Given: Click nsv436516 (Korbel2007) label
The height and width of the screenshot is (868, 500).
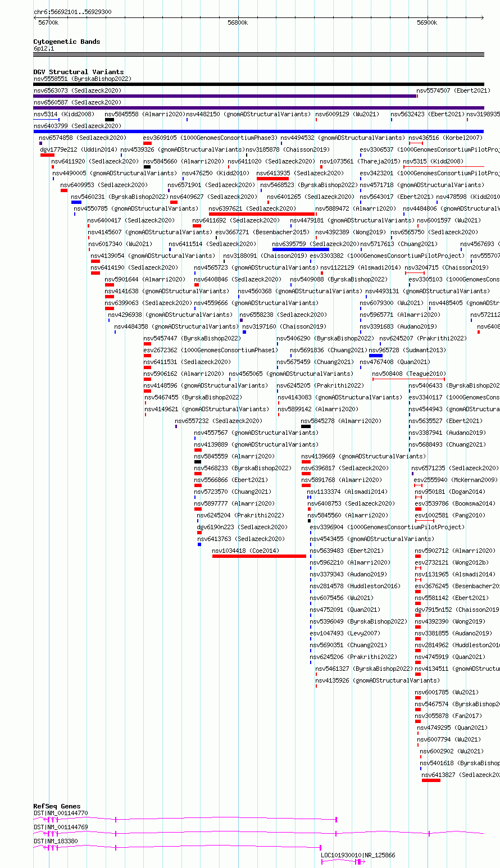Looking at the screenshot, I should (446, 138).
